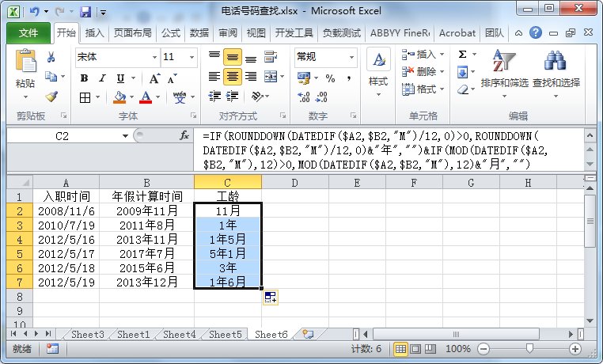The width and height of the screenshot is (603, 364).
Task: Click the text orientation icon
Action: 257,96
